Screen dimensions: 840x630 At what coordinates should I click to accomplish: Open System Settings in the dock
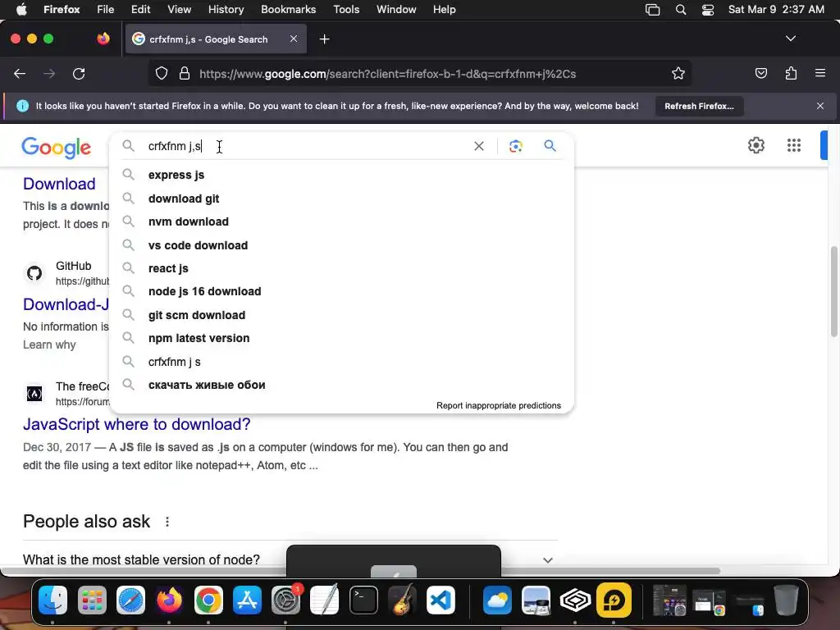285,600
